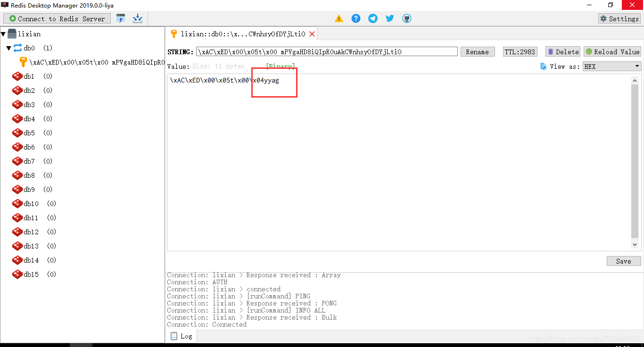644x347 pixels.
Task: Click the '[runCommand] INFO ALL' log line
Action: pyautogui.click(x=246, y=310)
